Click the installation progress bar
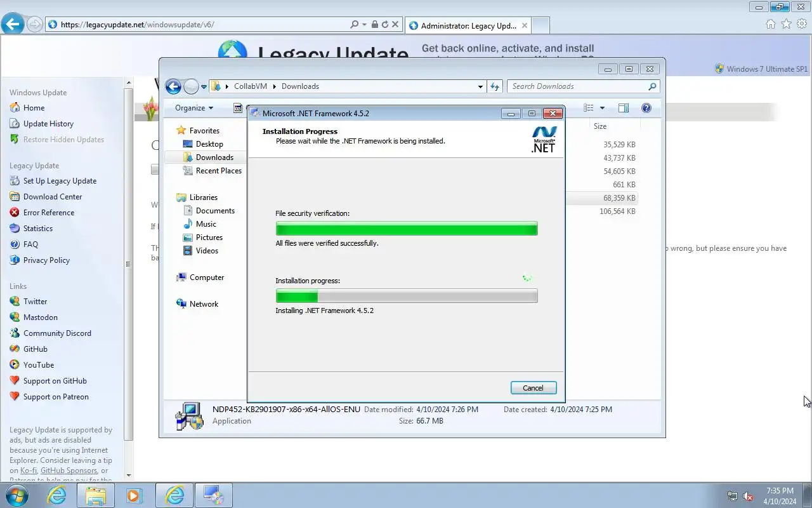This screenshot has width=812, height=508. (407, 295)
